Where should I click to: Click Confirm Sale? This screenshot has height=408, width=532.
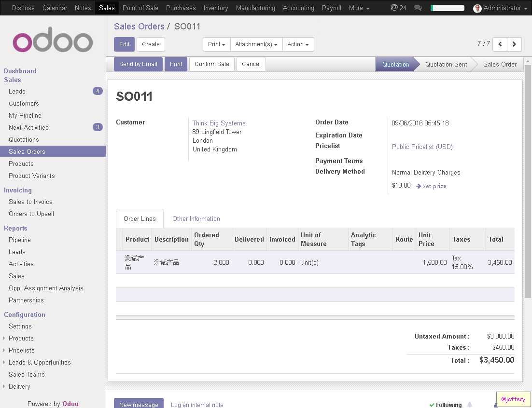pos(212,64)
